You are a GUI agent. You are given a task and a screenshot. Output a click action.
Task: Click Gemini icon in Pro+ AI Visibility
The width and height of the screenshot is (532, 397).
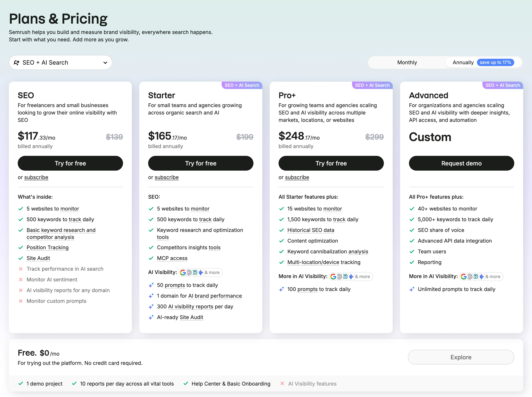coord(351,277)
